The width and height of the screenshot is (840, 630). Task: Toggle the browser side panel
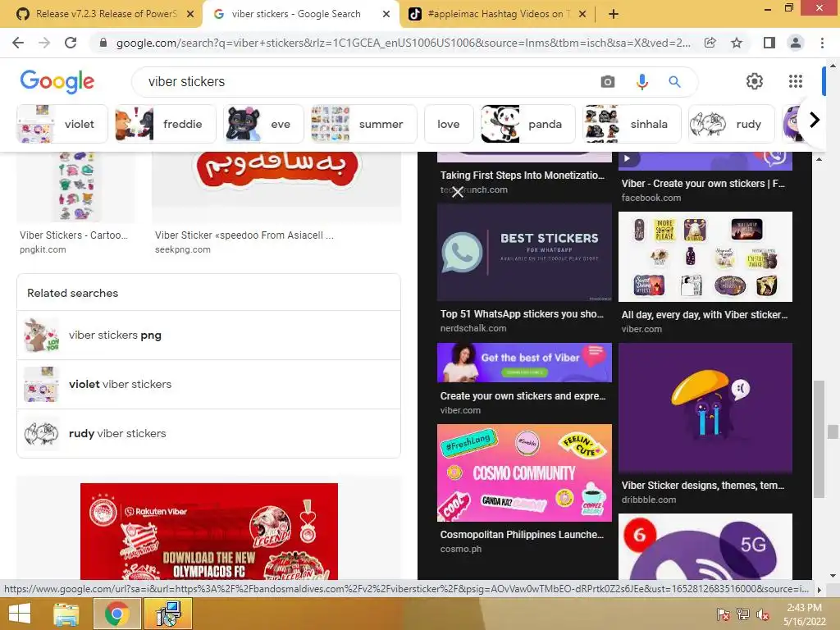click(769, 43)
